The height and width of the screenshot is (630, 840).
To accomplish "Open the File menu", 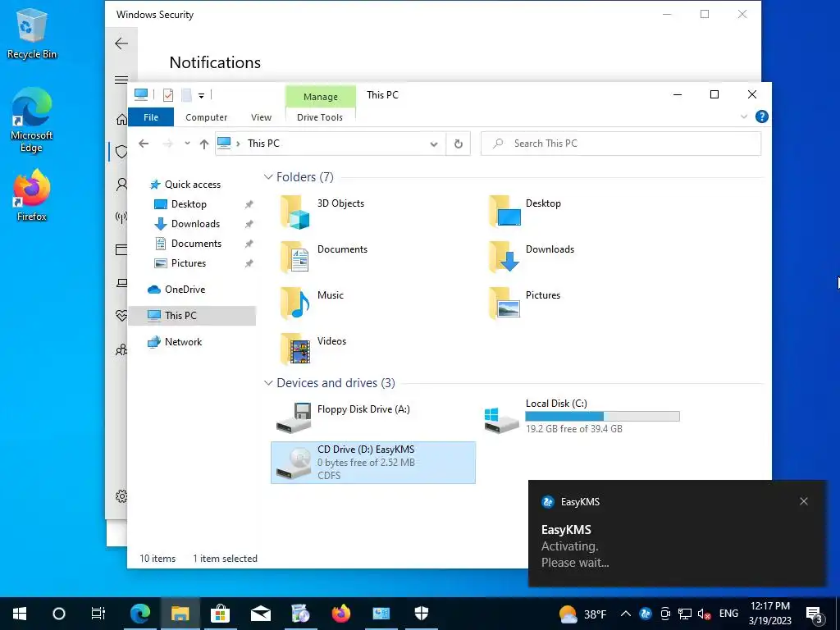I will 151,117.
